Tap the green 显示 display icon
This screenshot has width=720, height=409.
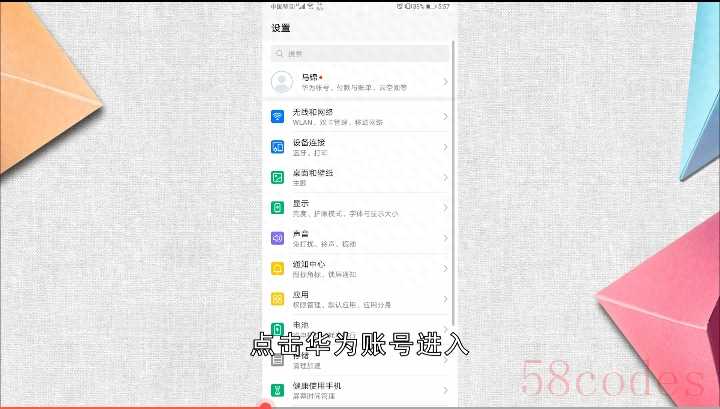(278, 208)
